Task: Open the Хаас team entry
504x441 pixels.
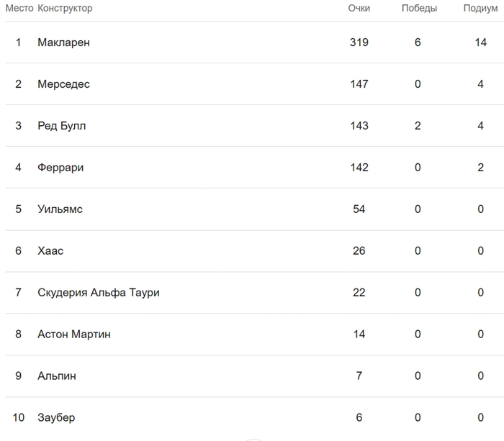Action: [50, 251]
